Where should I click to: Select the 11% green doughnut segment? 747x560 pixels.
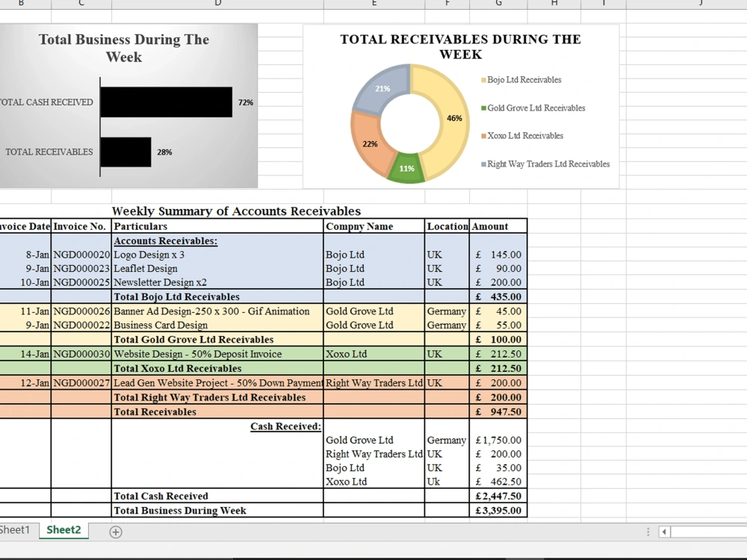[406, 169]
